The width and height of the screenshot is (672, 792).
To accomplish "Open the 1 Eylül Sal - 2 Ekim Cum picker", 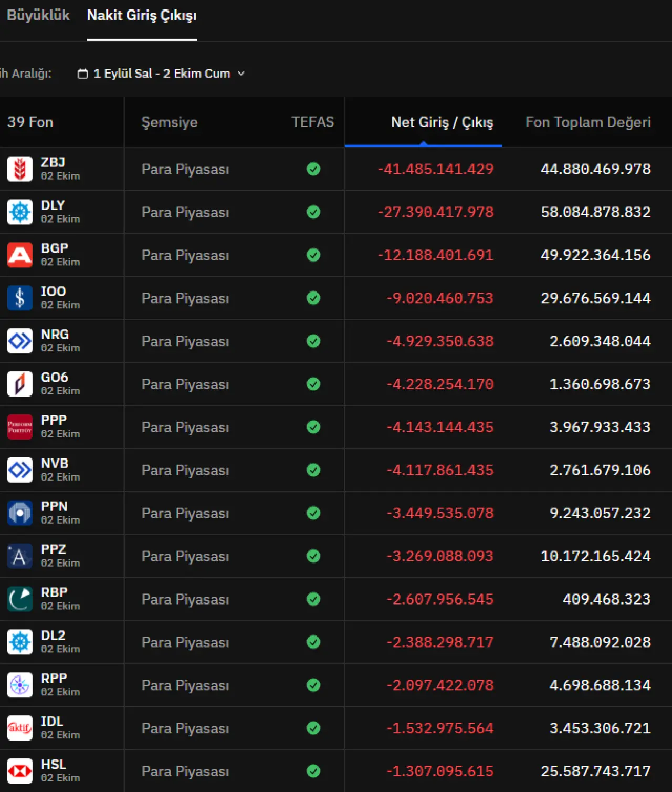I will point(162,74).
